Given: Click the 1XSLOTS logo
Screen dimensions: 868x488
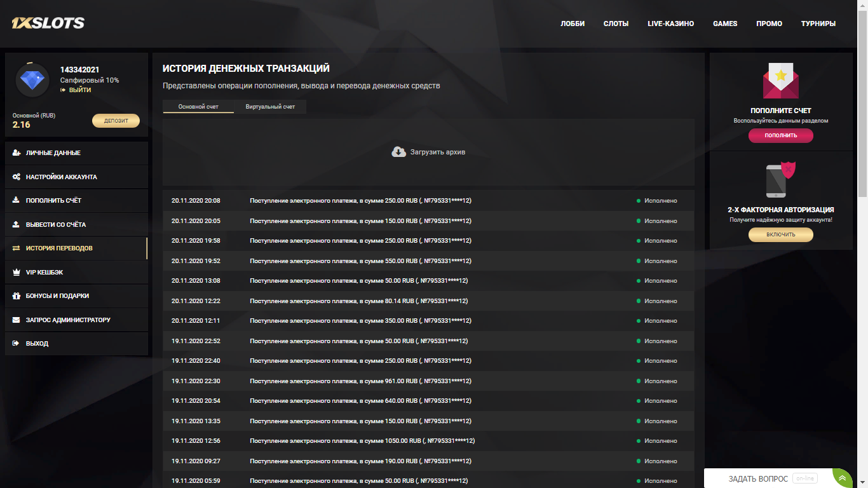Looking at the screenshot, I should [x=48, y=24].
